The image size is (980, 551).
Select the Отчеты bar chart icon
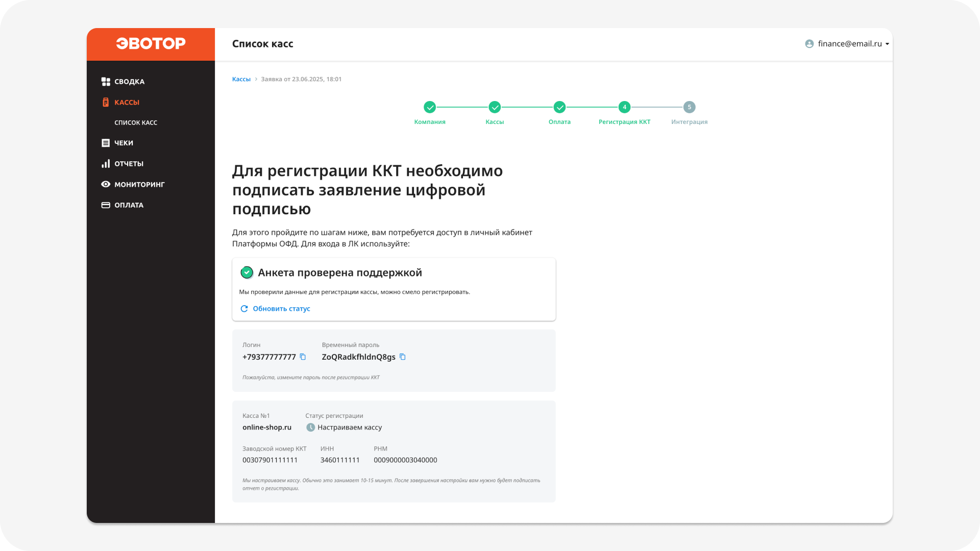tap(105, 163)
